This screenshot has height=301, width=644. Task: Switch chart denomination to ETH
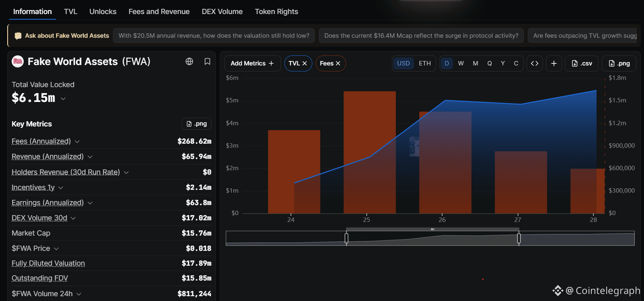[x=425, y=63]
